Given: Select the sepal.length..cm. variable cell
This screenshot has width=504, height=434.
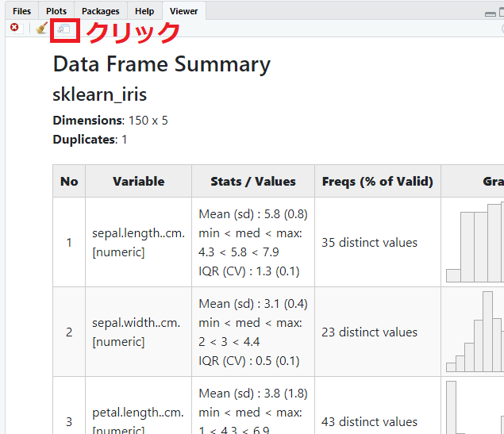Looking at the screenshot, I should (x=136, y=243).
